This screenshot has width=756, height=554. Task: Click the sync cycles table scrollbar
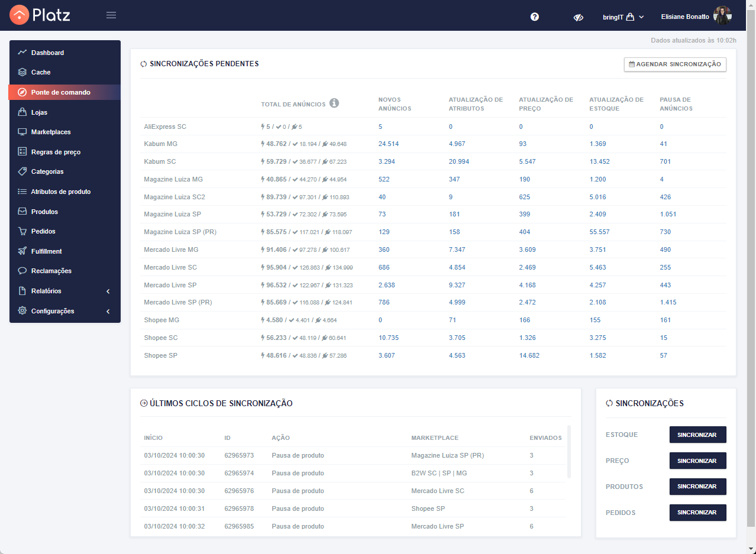click(569, 451)
